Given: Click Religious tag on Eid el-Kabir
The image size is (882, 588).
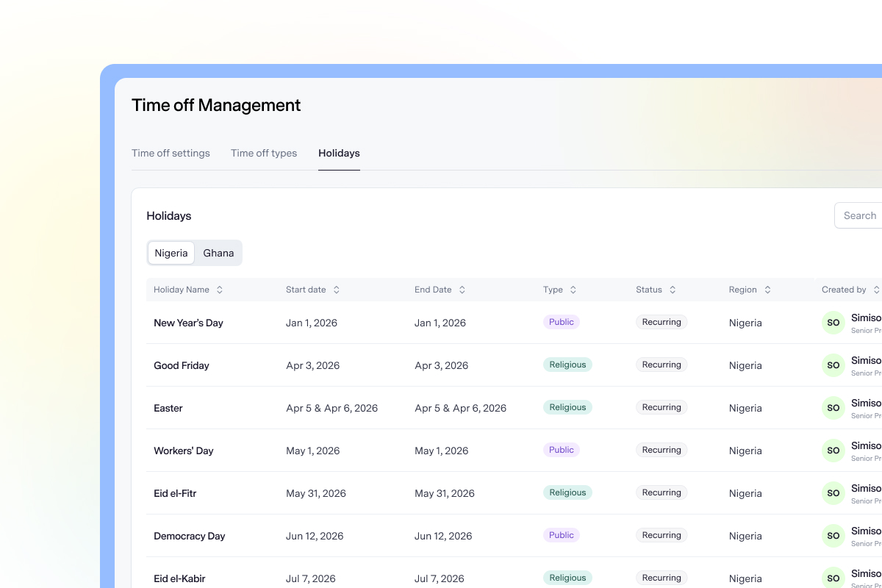Looking at the screenshot, I should click(567, 578).
